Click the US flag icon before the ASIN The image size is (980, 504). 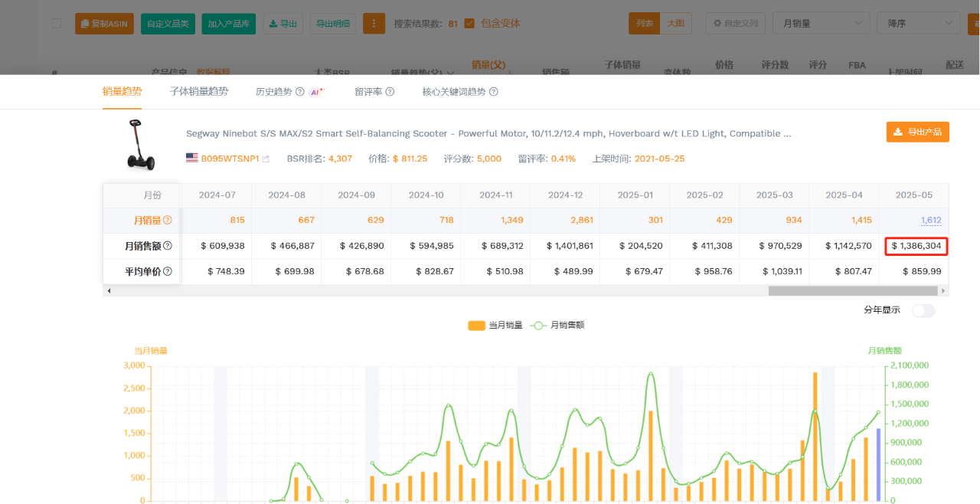(192, 159)
